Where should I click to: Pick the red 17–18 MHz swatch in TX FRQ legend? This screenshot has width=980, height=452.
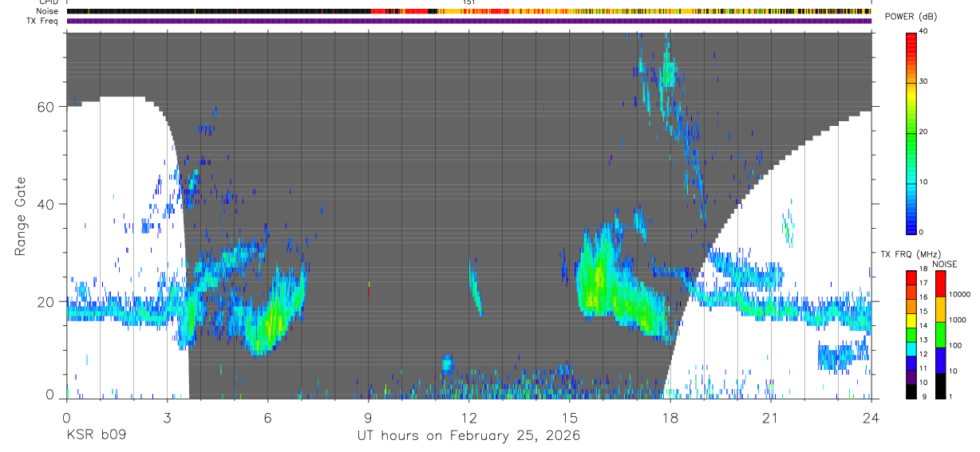coord(911,277)
